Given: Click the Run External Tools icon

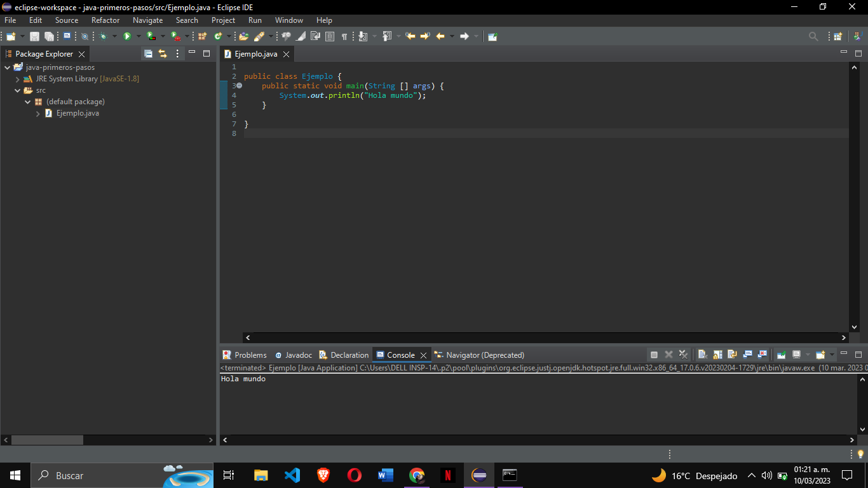Looking at the screenshot, I should (175, 36).
